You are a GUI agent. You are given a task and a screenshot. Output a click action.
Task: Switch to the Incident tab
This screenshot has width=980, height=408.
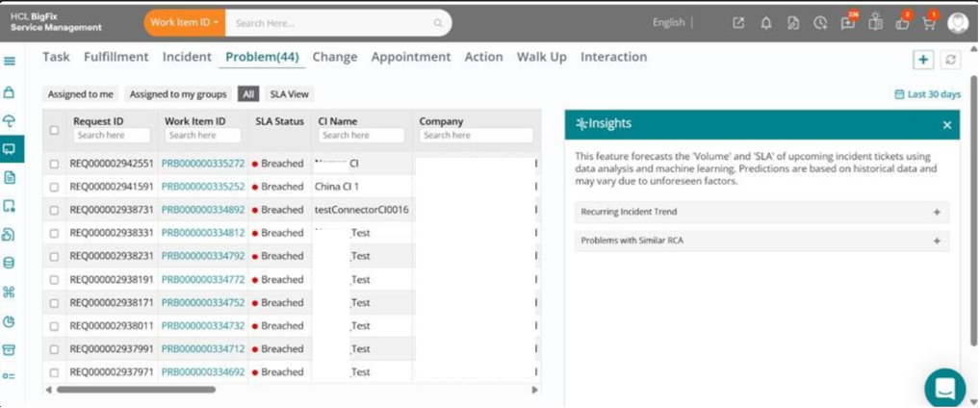point(187,57)
